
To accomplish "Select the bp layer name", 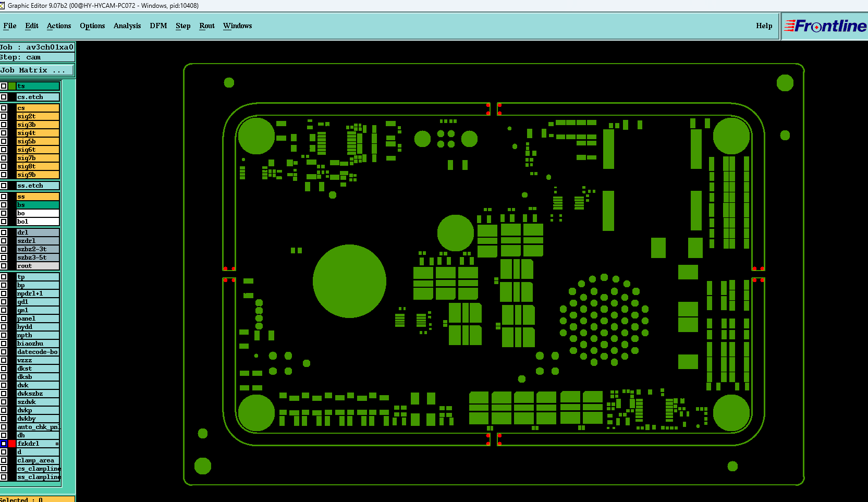I will [38, 285].
